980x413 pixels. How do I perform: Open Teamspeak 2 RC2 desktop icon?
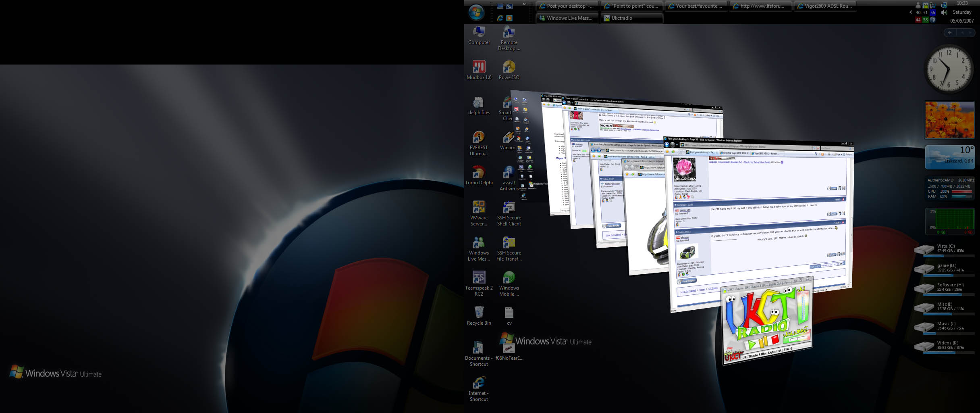tap(479, 284)
